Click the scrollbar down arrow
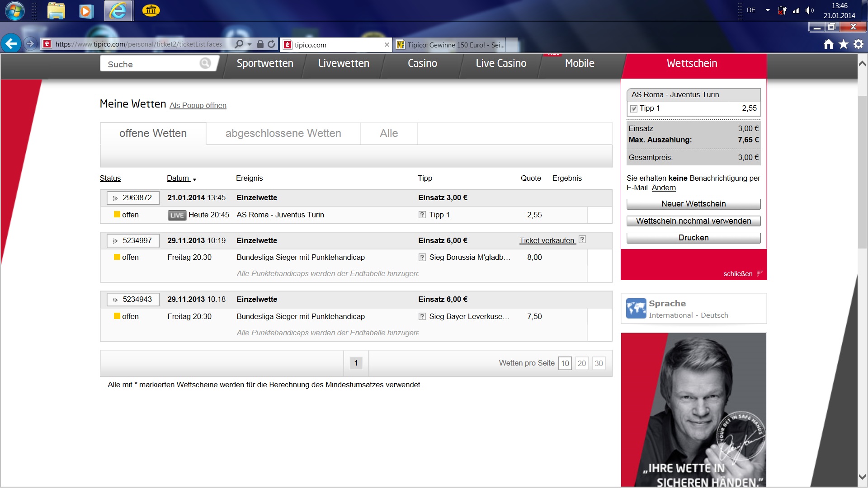 coord(862,477)
